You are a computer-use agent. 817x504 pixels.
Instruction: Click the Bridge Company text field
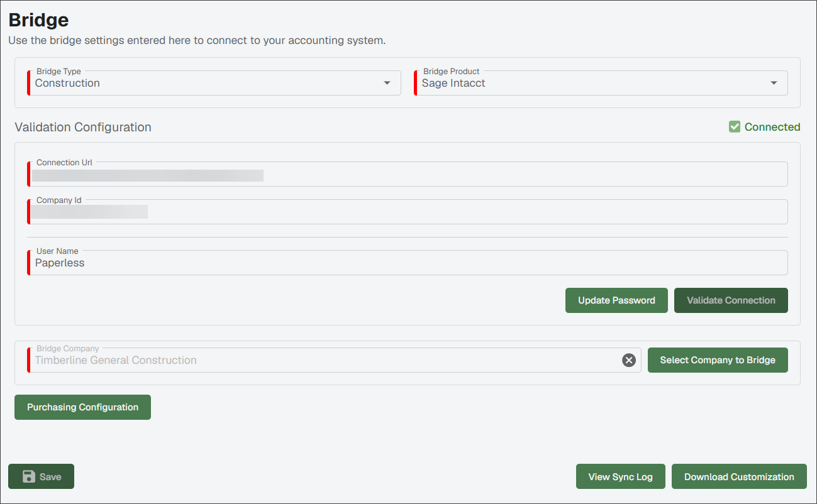(x=335, y=360)
